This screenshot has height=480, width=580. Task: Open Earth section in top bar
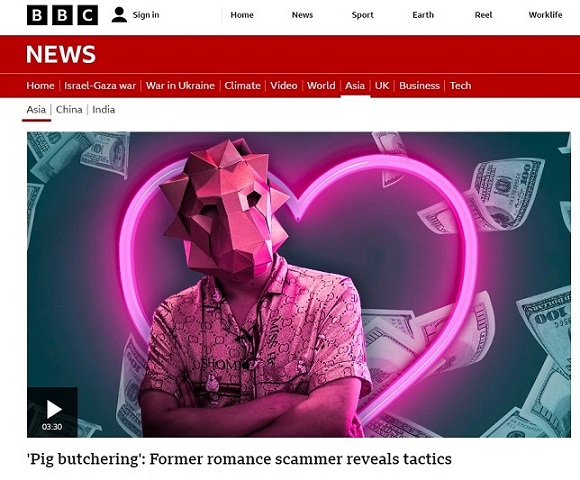(x=423, y=15)
